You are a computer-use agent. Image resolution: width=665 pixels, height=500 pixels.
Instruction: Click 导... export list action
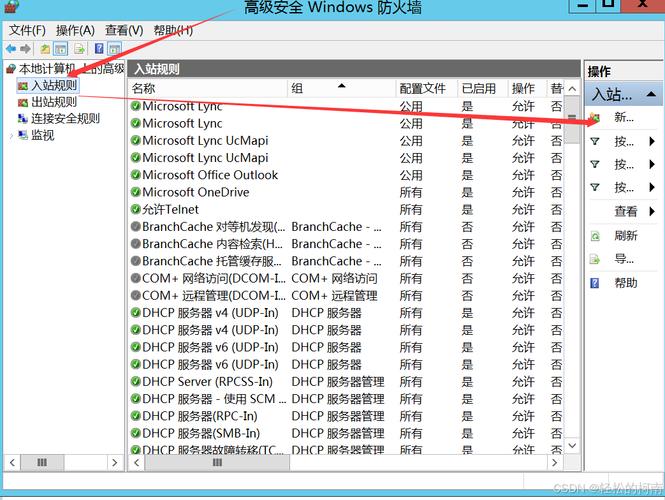click(624, 259)
